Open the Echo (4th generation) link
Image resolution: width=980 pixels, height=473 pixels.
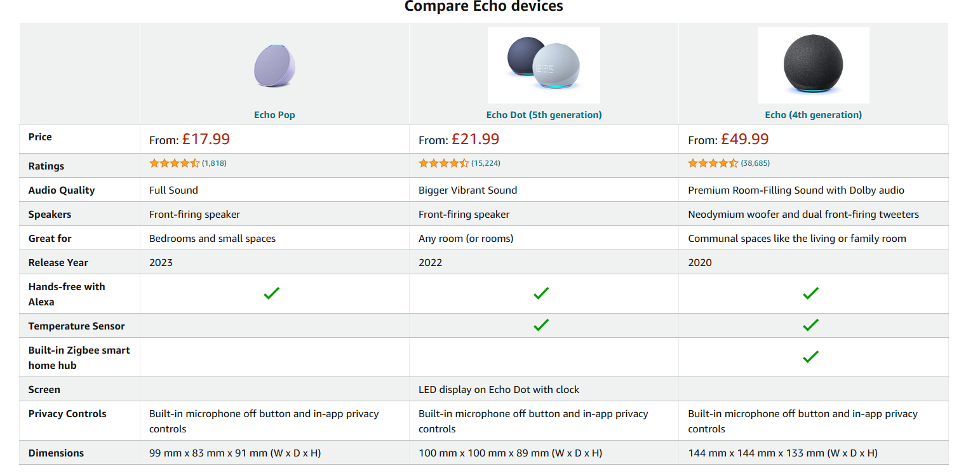[x=813, y=115]
